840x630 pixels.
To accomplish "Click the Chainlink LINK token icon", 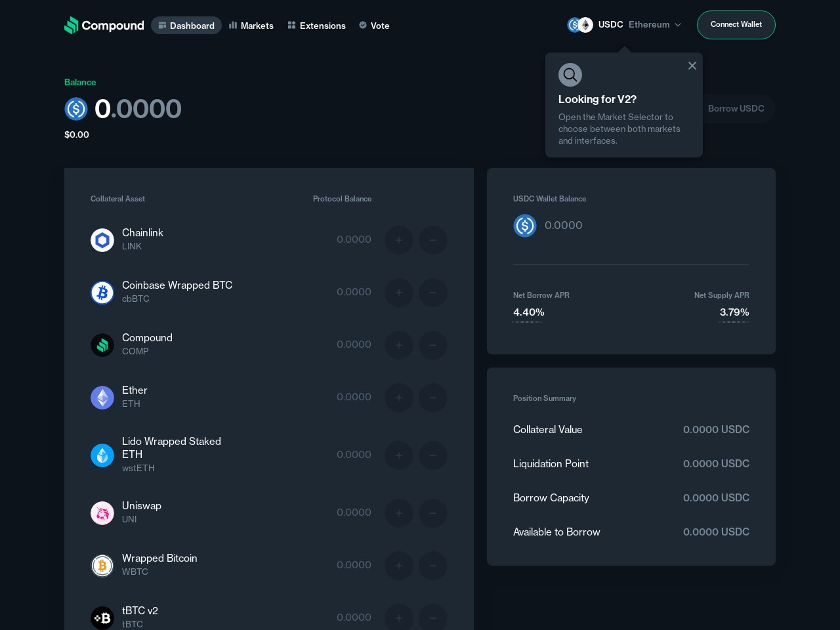I will tap(102, 240).
